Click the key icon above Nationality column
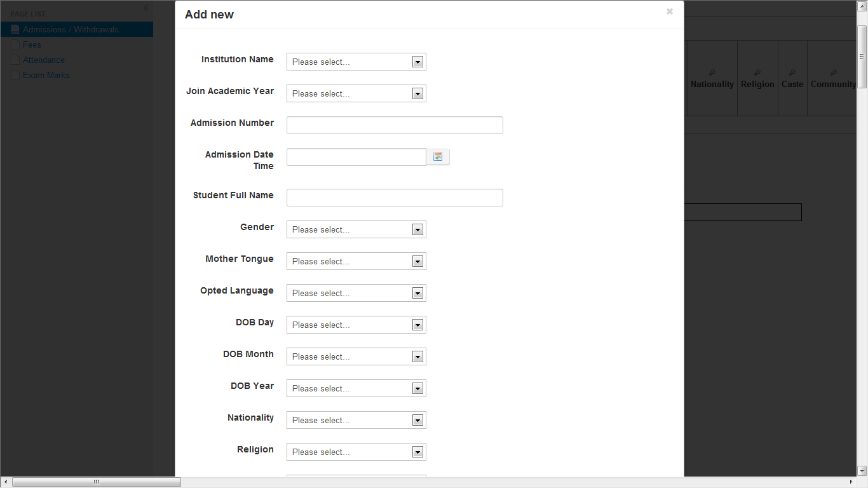Screen dimensions: 868x488 tap(712, 72)
